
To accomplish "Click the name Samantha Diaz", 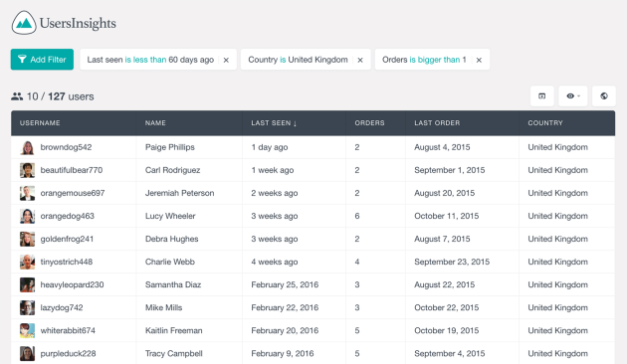I will 173,284.
